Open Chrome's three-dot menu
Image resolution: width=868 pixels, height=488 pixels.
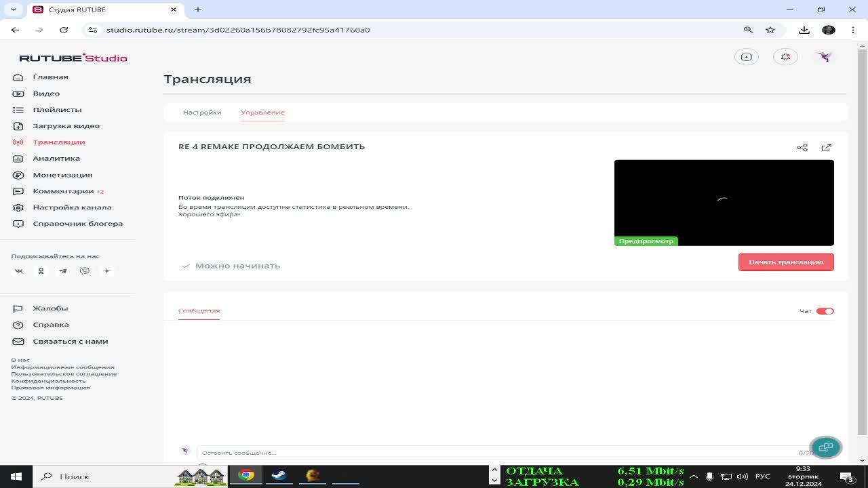pos(852,30)
